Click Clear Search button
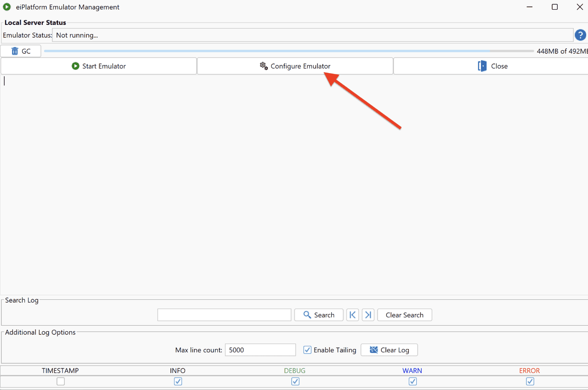 coord(405,315)
